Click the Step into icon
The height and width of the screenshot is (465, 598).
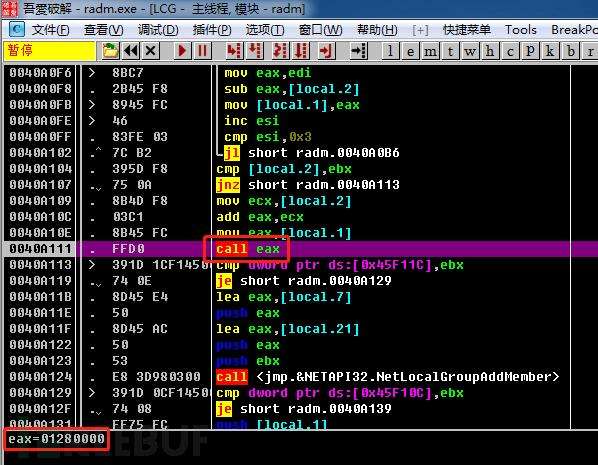(x=233, y=51)
